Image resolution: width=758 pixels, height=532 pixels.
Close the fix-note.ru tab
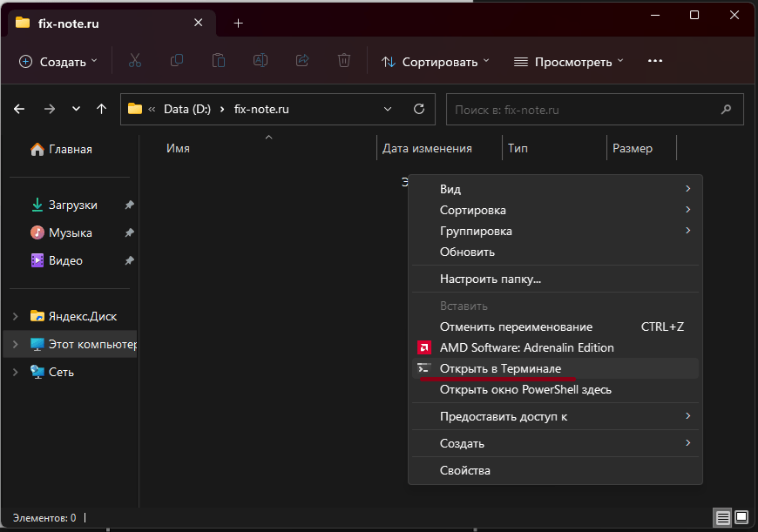coord(198,23)
